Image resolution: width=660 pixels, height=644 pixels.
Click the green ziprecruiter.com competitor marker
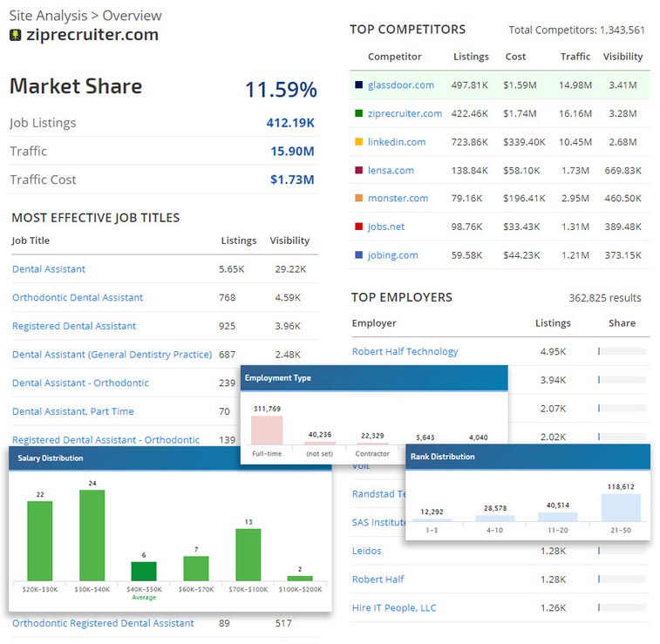[358, 113]
